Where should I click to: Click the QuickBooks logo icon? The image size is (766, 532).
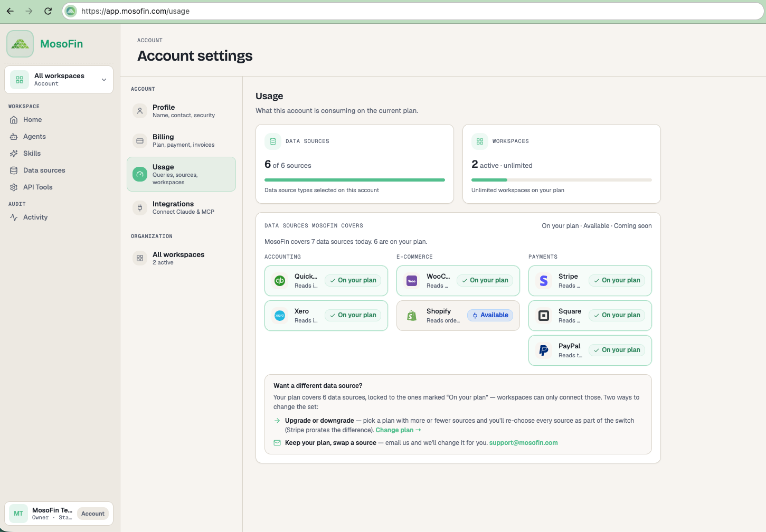(280, 281)
